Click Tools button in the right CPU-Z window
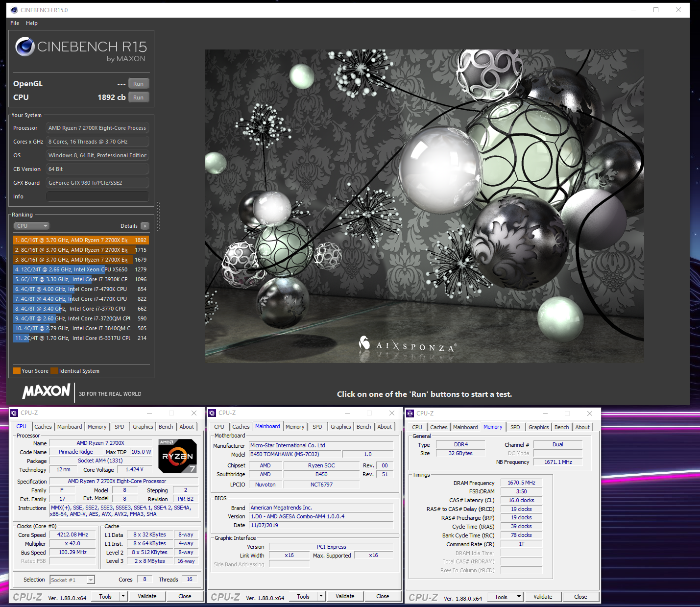This screenshot has width=700, height=607. [x=501, y=597]
